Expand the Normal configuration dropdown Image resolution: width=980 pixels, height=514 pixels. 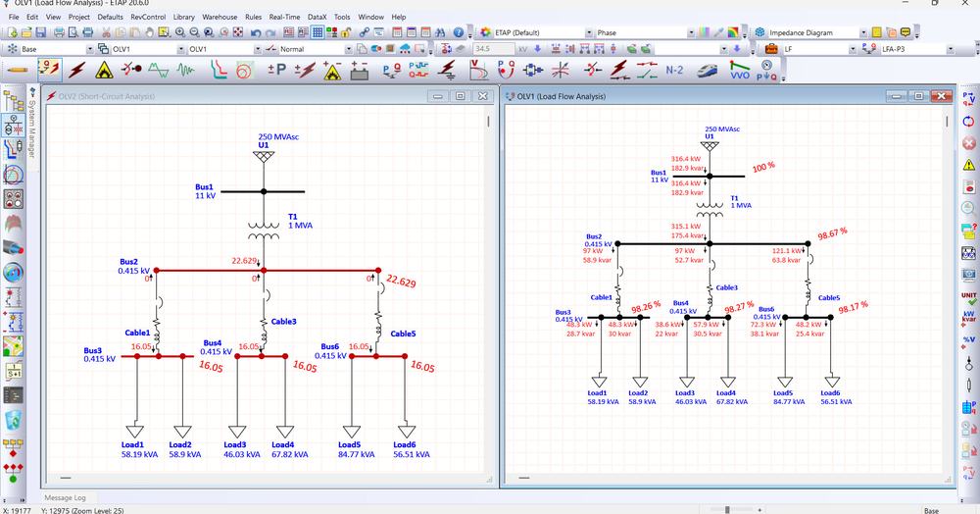point(349,49)
